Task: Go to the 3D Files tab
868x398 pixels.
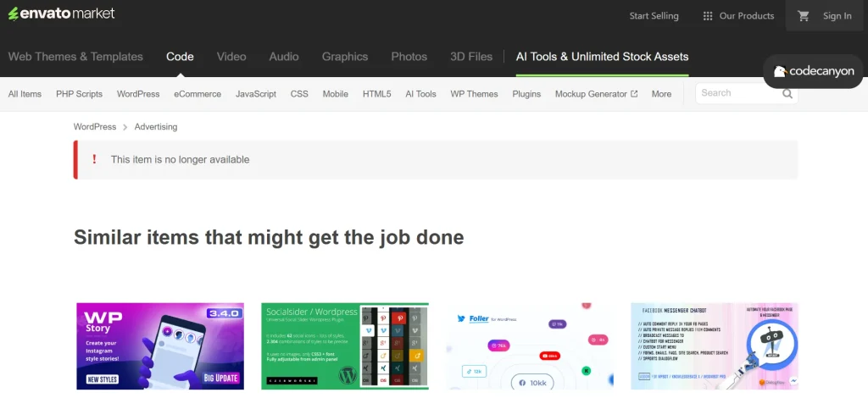Action: [x=471, y=57]
